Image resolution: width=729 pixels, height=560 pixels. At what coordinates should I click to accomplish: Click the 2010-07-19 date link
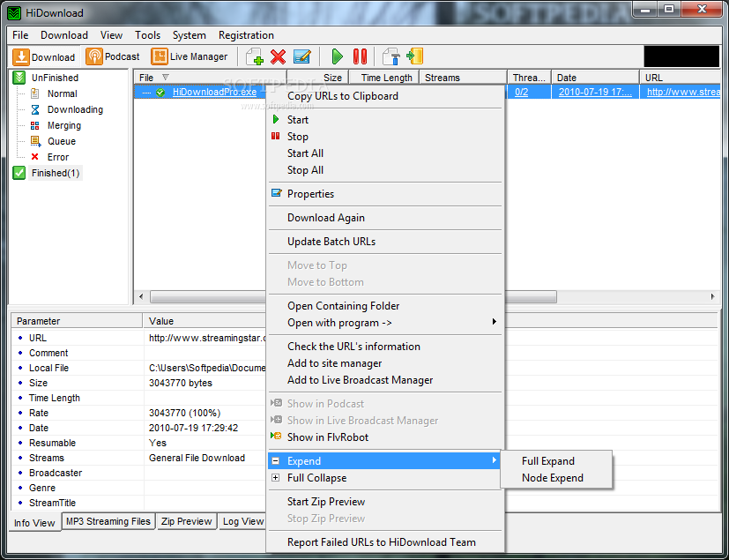[x=595, y=92]
